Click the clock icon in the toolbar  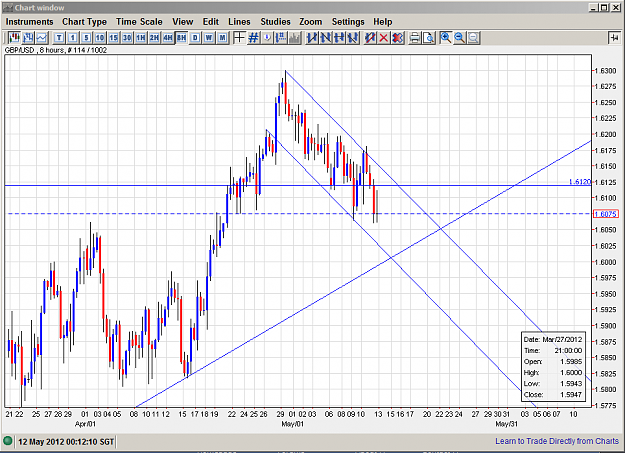(x=267, y=38)
